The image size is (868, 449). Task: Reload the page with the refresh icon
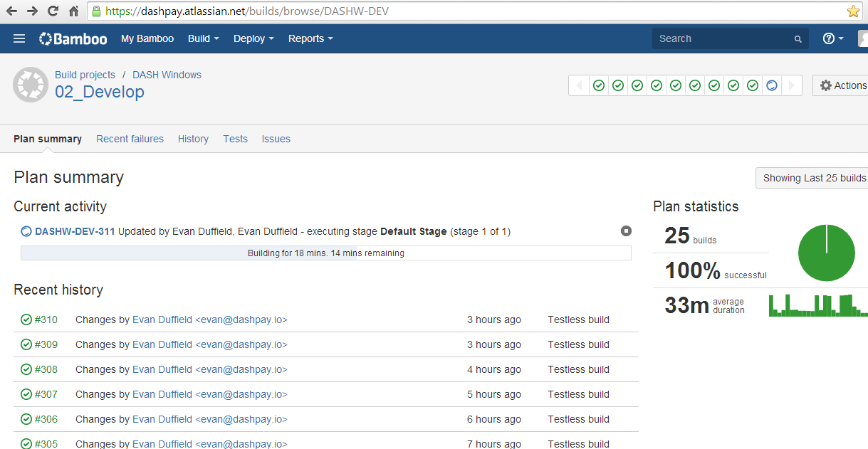[x=53, y=11]
